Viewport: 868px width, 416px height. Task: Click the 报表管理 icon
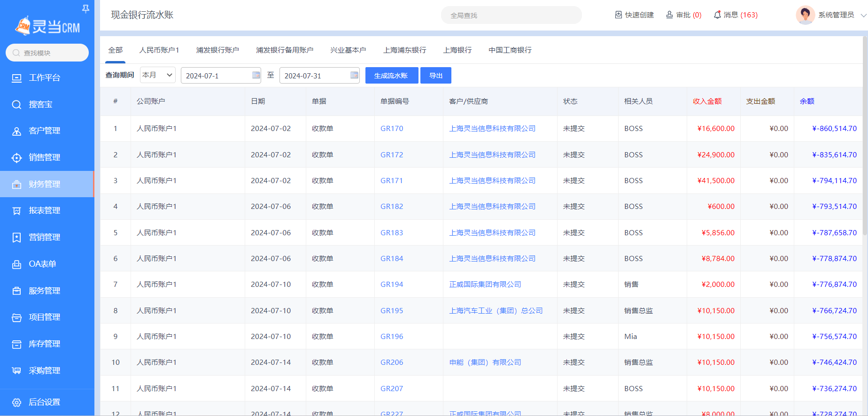(x=16, y=211)
